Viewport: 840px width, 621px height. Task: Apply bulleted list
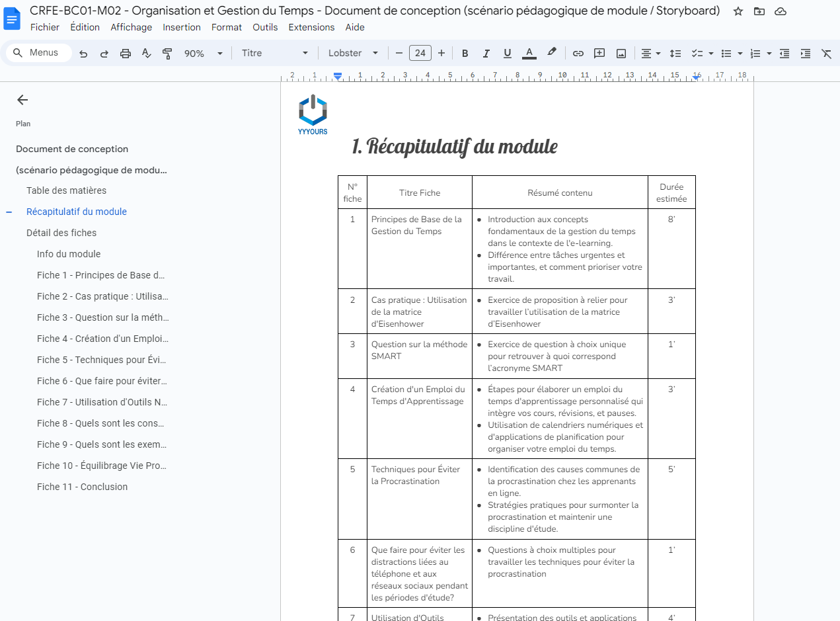(x=726, y=54)
